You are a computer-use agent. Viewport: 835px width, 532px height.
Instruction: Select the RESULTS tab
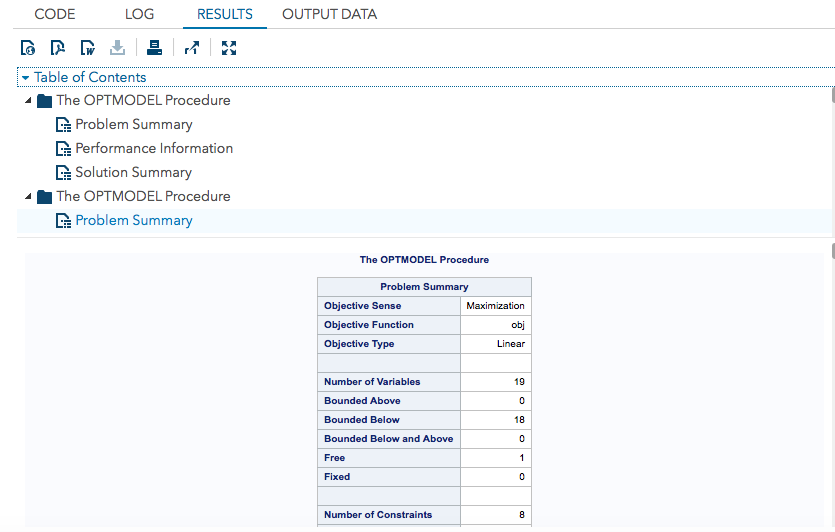pyautogui.click(x=225, y=15)
